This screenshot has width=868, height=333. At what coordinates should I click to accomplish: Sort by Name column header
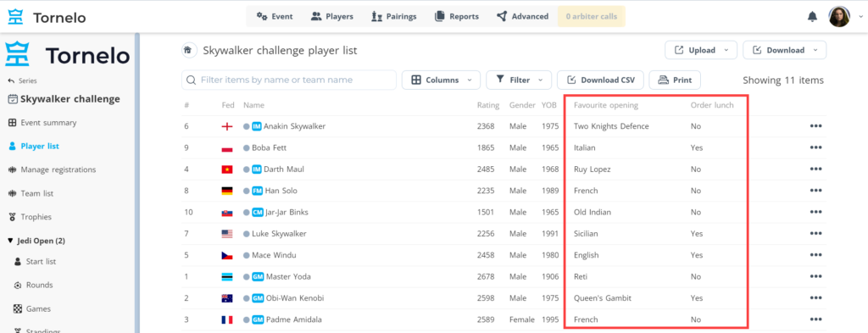pos(254,105)
